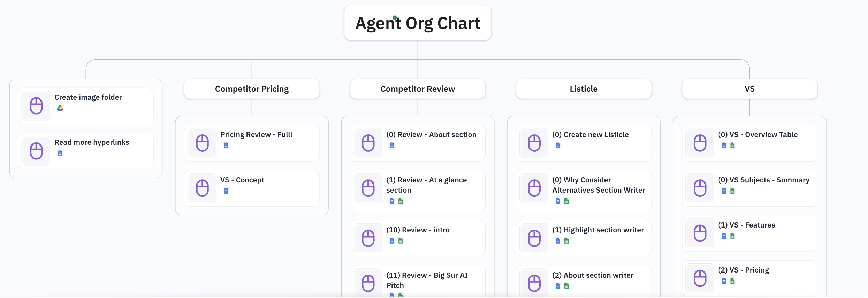Click the doc icon under VS Subjects - Summary

(x=724, y=191)
